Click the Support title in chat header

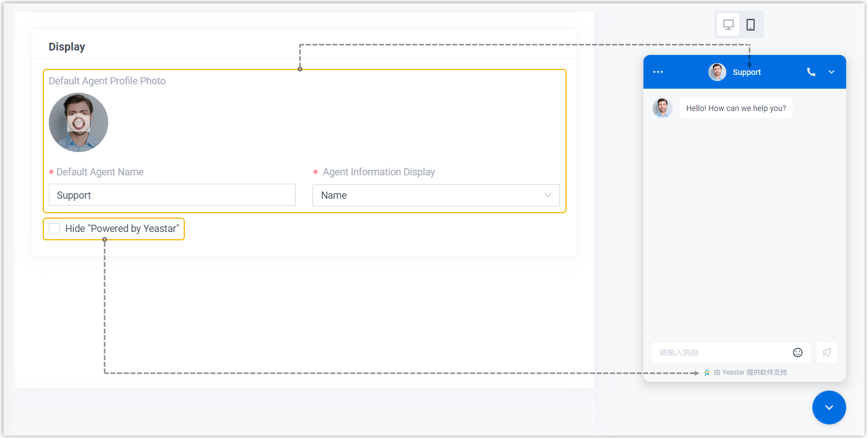(746, 72)
